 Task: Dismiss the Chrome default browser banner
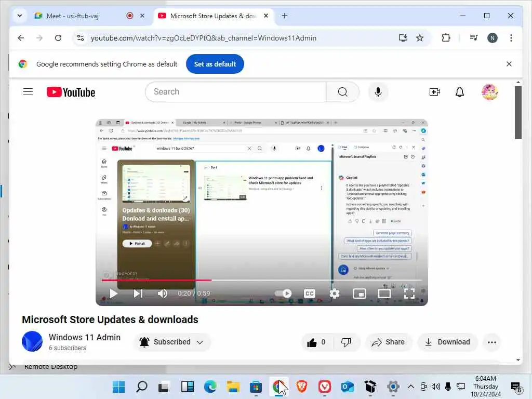[509, 64]
